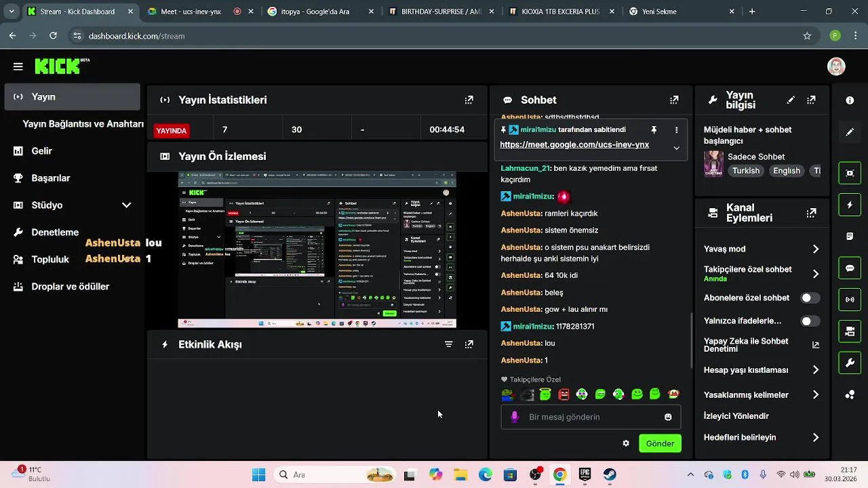
Task: Pop out the Etkinlik Akışı panel
Action: [x=469, y=344]
